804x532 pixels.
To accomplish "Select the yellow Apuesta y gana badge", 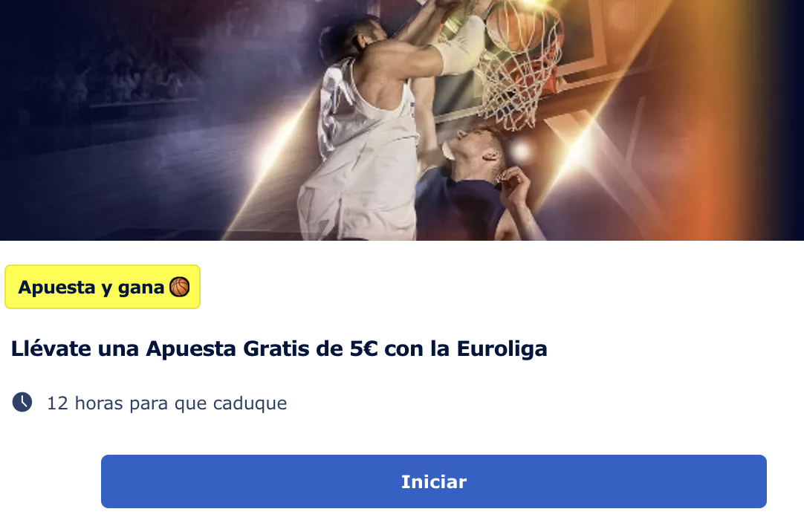I will 103,287.
